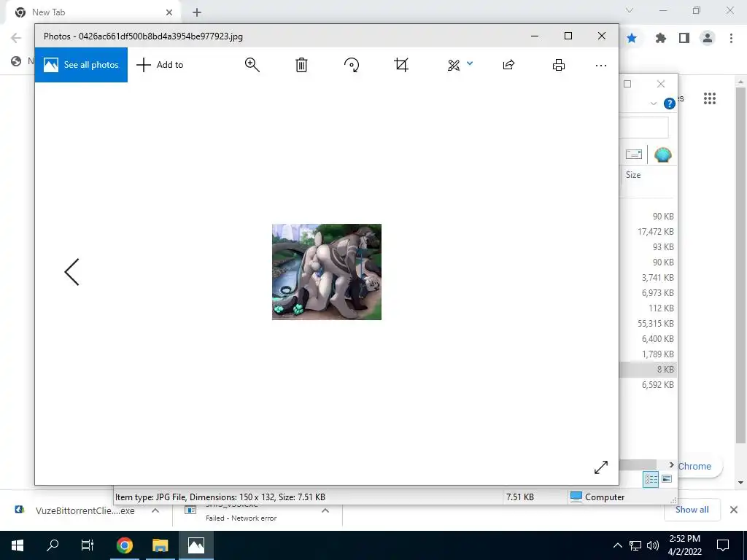Screen dimensions: 747x560
Task: Expand the Edit & Create dropdown chevron
Action: point(470,63)
